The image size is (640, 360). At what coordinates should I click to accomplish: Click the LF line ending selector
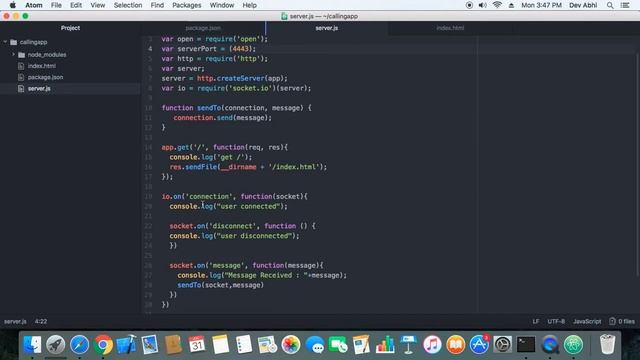point(536,322)
